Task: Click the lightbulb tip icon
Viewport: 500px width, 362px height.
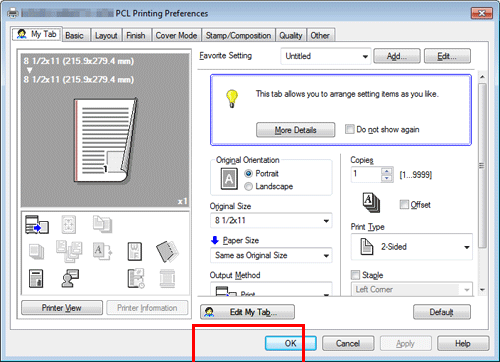Action: (x=232, y=99)
